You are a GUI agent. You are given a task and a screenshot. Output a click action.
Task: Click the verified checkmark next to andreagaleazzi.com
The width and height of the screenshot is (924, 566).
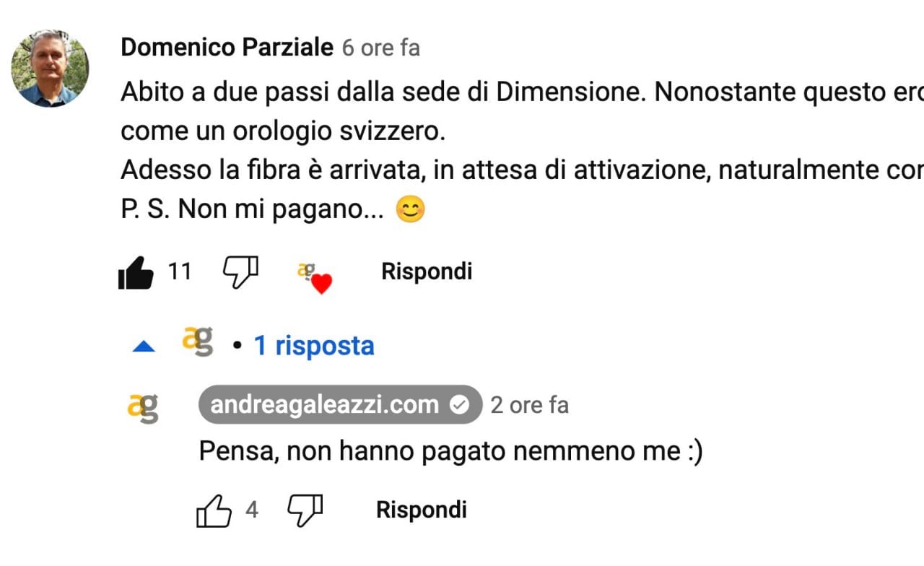coord(459,406)
